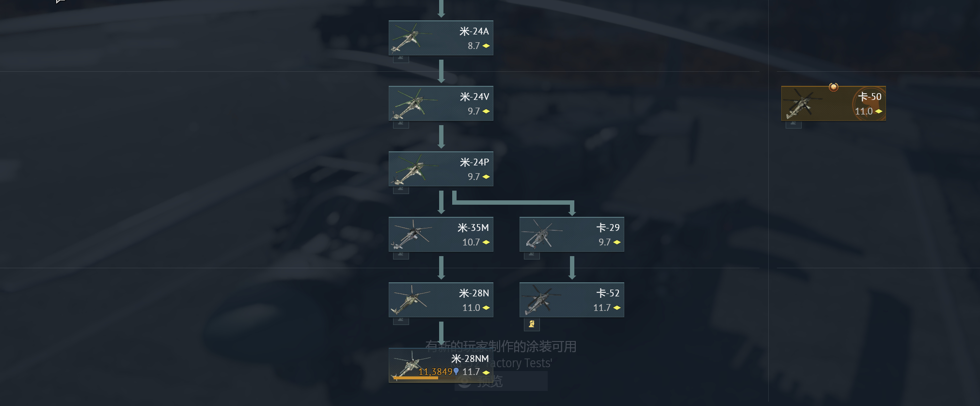This screenshot has height=406, width=980.
Task: Click the 卡-52 helicopter card
Action: 572,300
